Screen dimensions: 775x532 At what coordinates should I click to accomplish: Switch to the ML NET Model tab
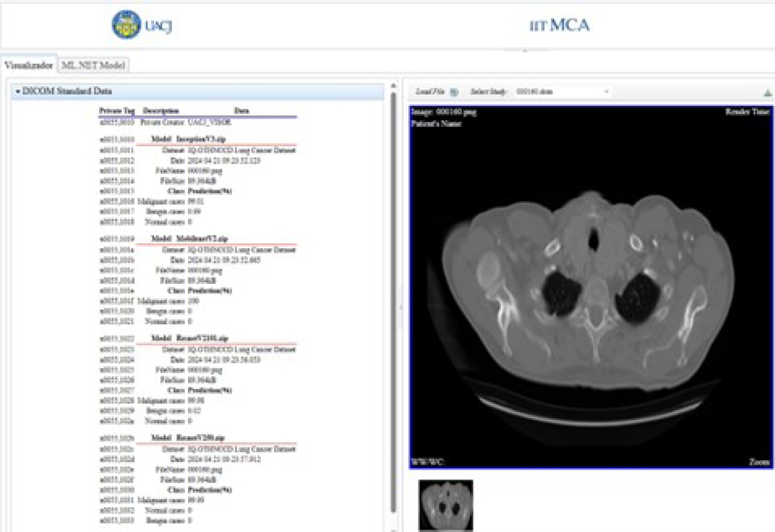click(95, 65)
